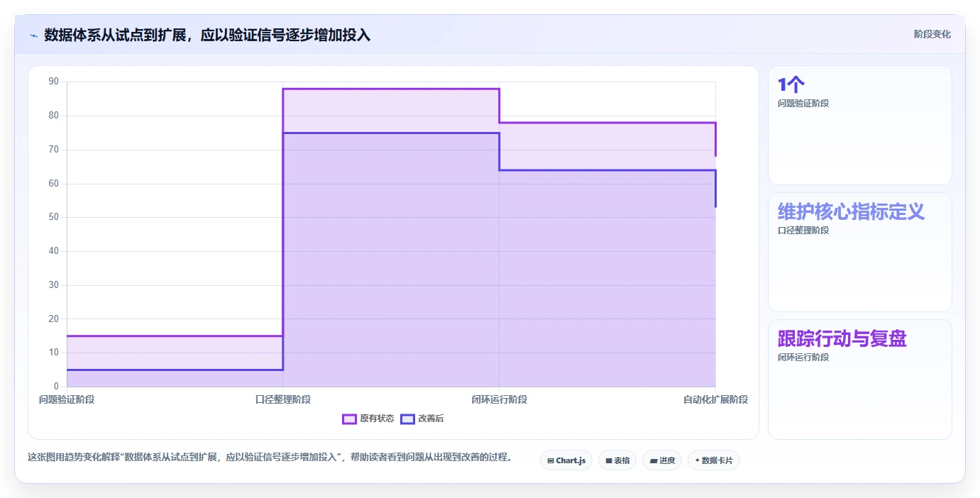Click the 口径整理阶段 x-axis label
This screenshot has height=498, width=980.
283,399
